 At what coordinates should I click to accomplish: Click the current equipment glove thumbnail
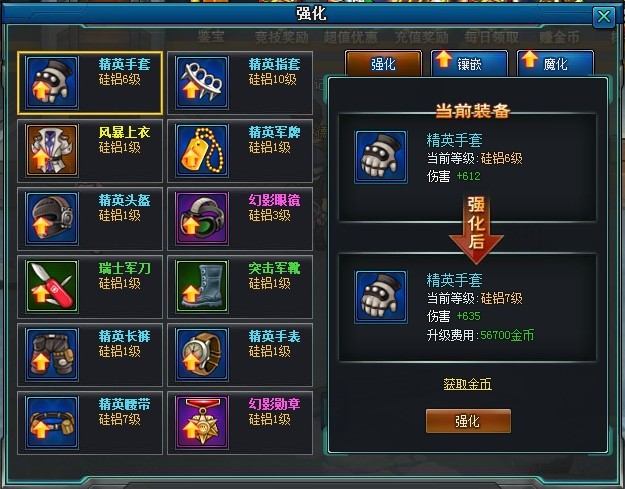(x=381, y=157)
